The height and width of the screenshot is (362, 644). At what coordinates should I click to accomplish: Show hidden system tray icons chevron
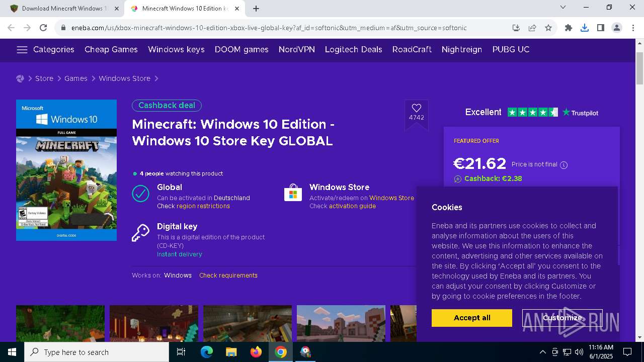pos(542,352)
